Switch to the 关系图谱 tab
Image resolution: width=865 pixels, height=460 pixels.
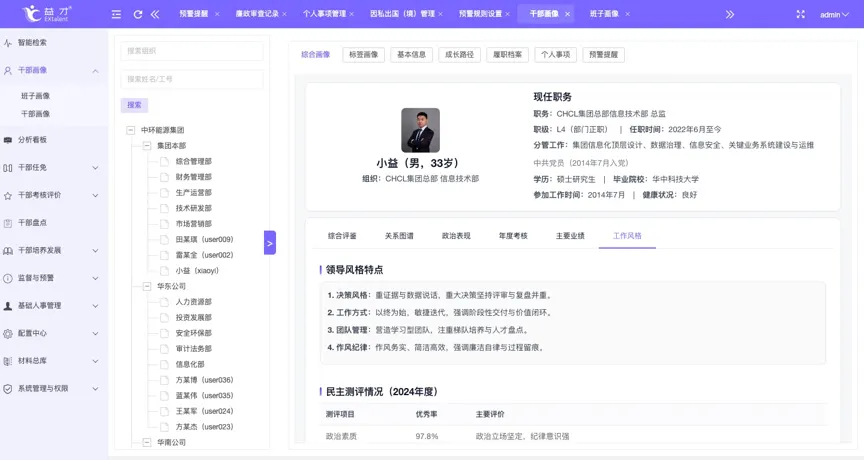[399, 236]
